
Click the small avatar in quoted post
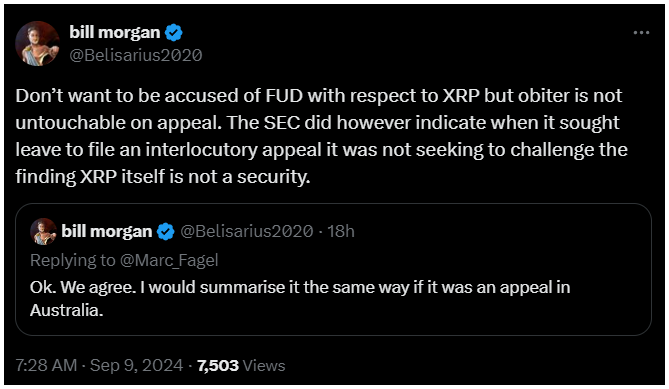tap(43, 231)
